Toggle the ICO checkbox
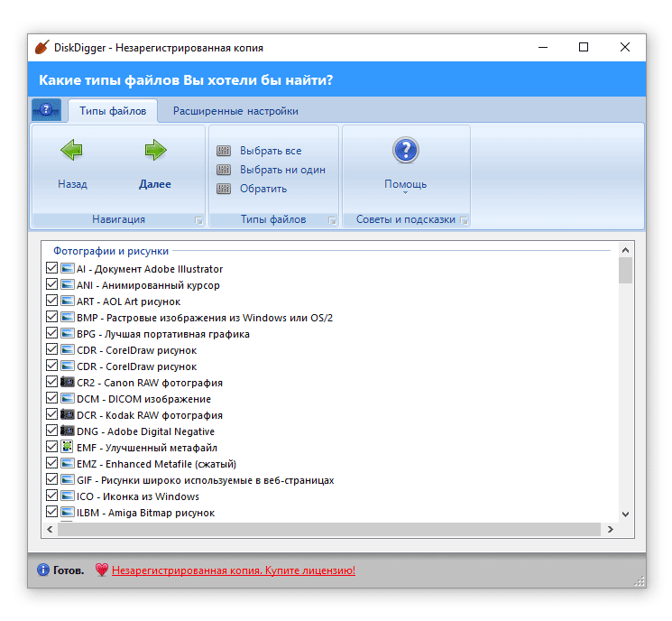Image resolution: width=672 pixels, height=621 pixels. tap(51, 496)
